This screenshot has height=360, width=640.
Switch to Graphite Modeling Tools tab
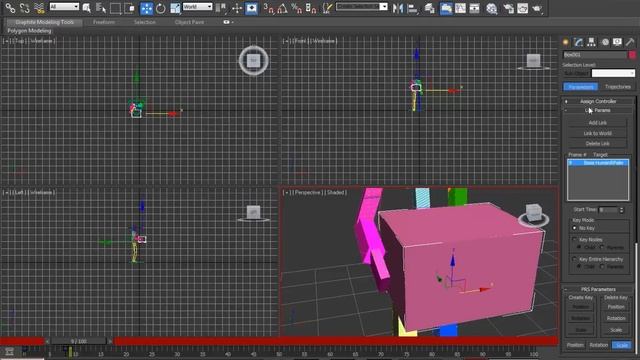44,22
